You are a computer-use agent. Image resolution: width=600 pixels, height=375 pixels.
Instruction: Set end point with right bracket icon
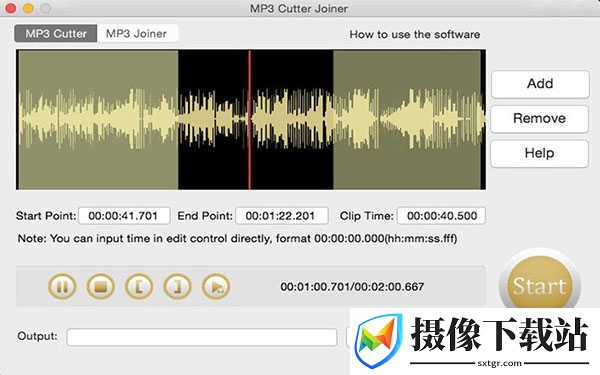pos(177,286)
